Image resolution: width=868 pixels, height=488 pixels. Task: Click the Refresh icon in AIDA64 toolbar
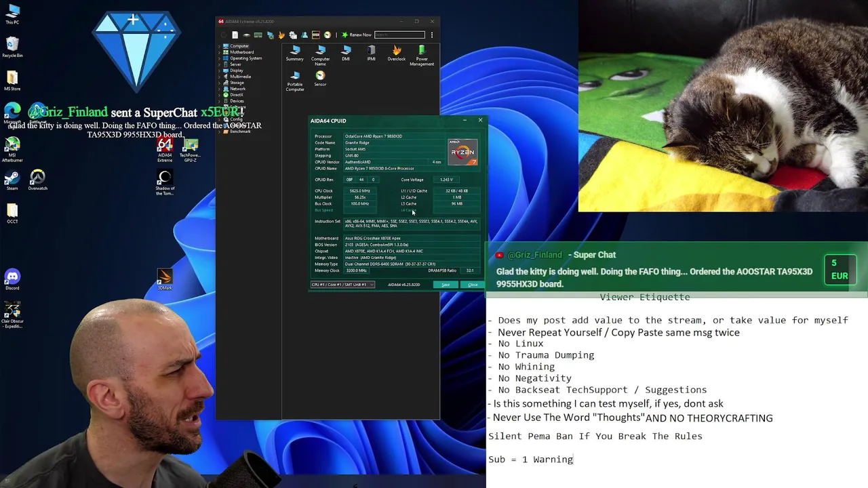(x=223, y=35)
